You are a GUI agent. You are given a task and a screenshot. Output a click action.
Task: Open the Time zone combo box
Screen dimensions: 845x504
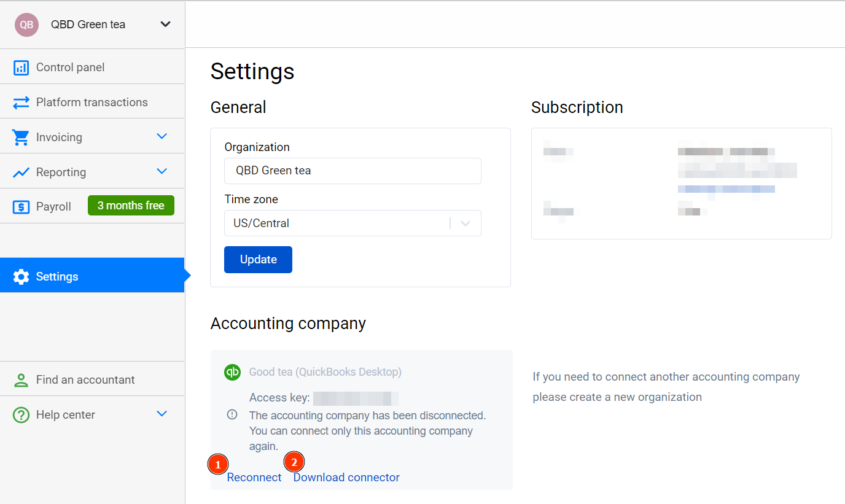[352, 223]
